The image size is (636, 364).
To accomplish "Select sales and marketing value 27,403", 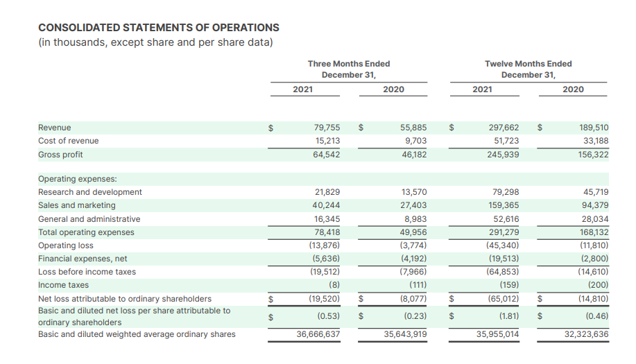I will click(413, 205).
